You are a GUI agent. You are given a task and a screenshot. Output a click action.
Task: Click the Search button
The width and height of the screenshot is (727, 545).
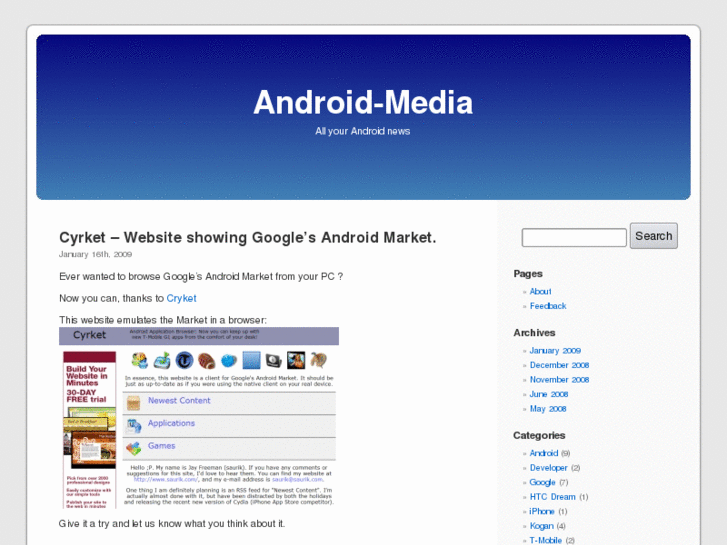click(653, 236)
